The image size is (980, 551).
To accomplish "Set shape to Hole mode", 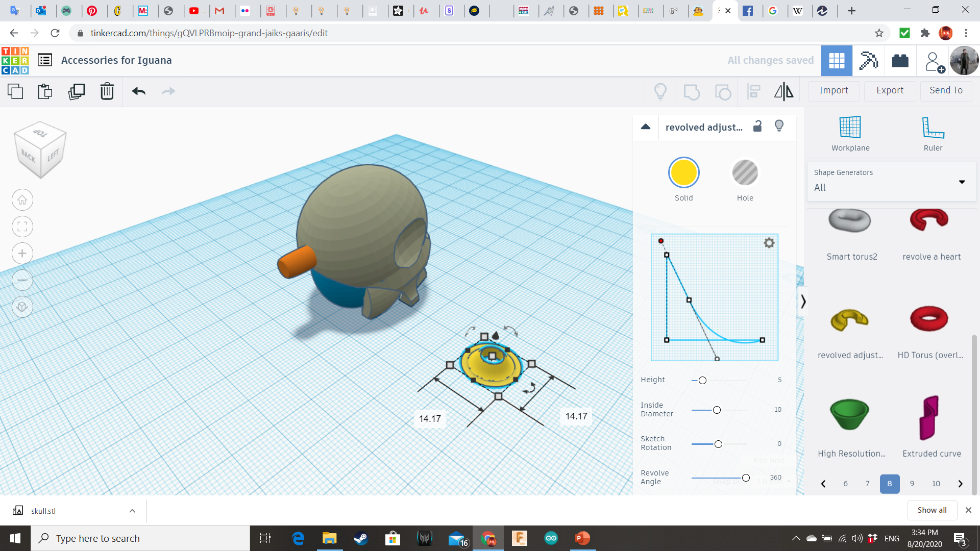I will (x=745, y=173).
